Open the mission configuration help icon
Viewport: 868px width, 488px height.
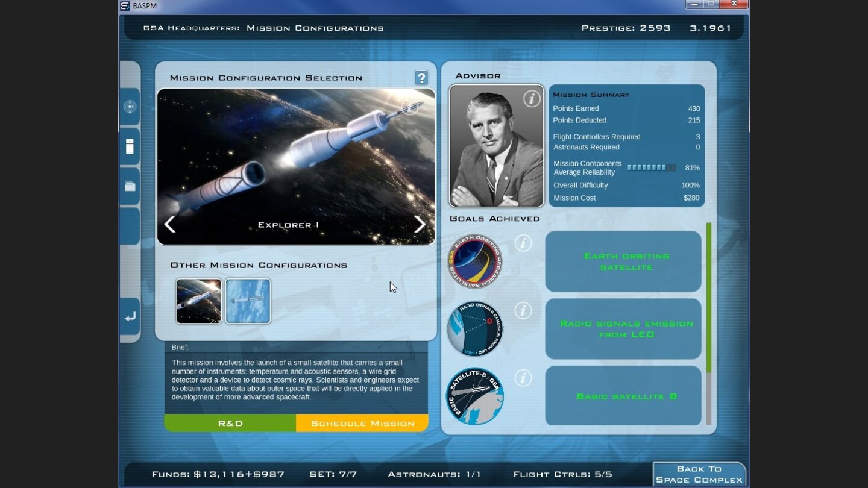[421, 78]
